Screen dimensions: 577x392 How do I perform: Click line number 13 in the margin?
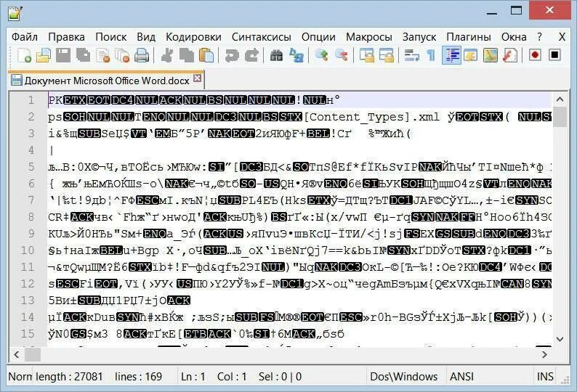tap(28, 301)
